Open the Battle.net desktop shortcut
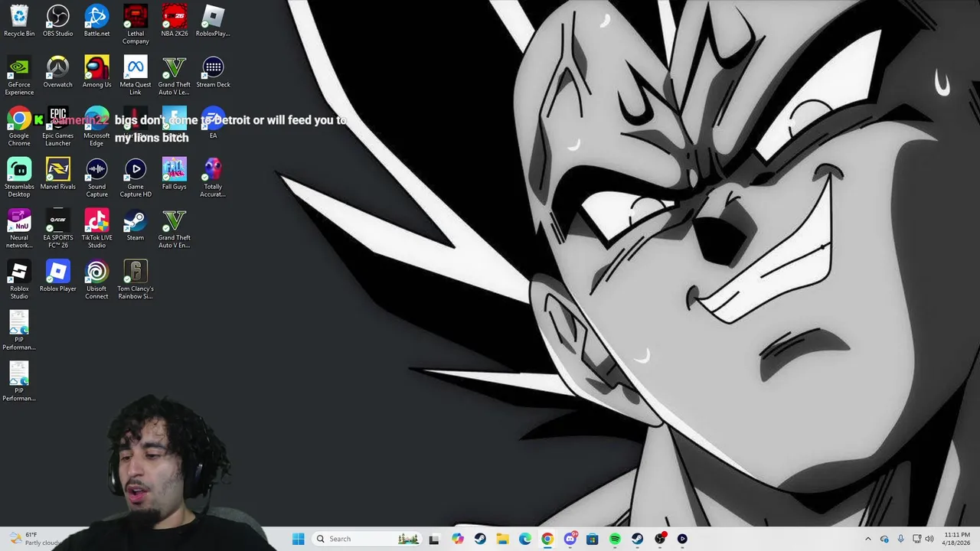This screenshot has width=980, height=551. pyautogui.click(x=96, y=21)
